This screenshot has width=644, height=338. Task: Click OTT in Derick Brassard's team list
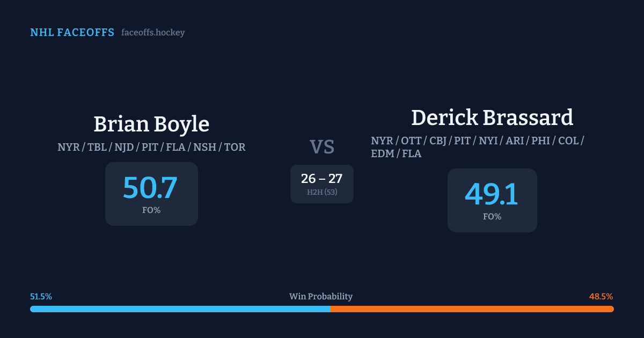412,141
